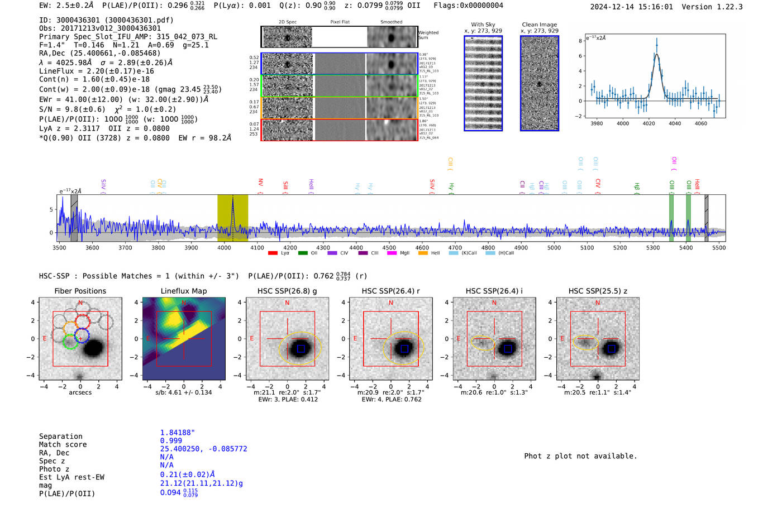Click the With Sky 2D cutout
Image resolution: width=782 pixels, height=532 pixels.
(483, 83)
